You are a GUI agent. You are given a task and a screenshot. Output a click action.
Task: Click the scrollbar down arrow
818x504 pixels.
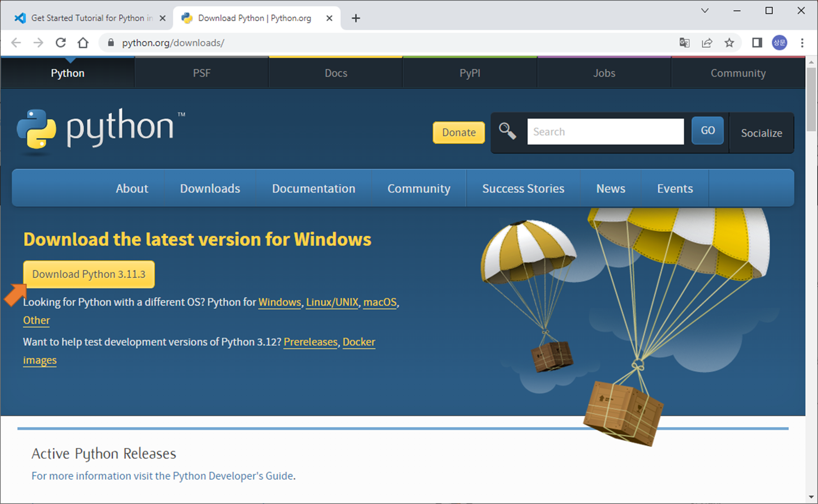811,497
